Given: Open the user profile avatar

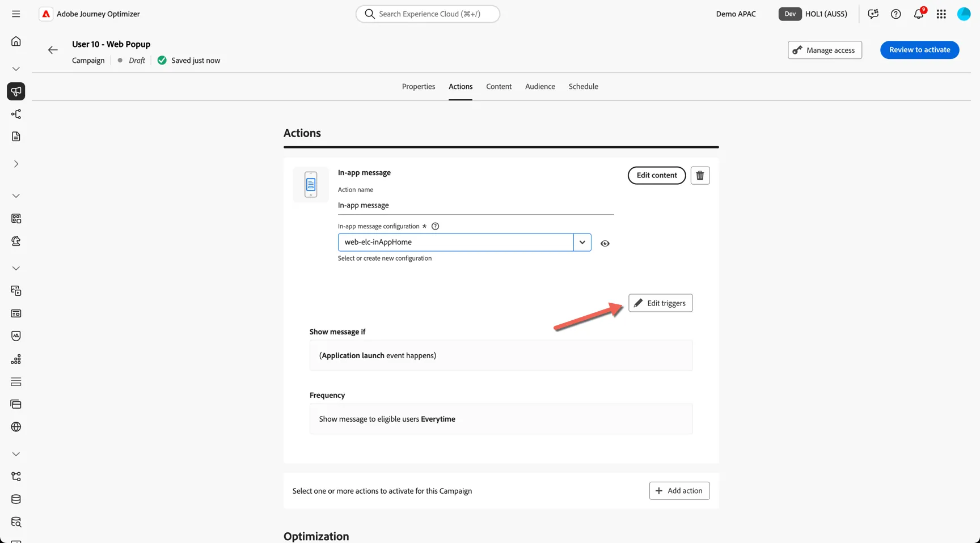Looking at the screenshot, I should pos(964,14).
